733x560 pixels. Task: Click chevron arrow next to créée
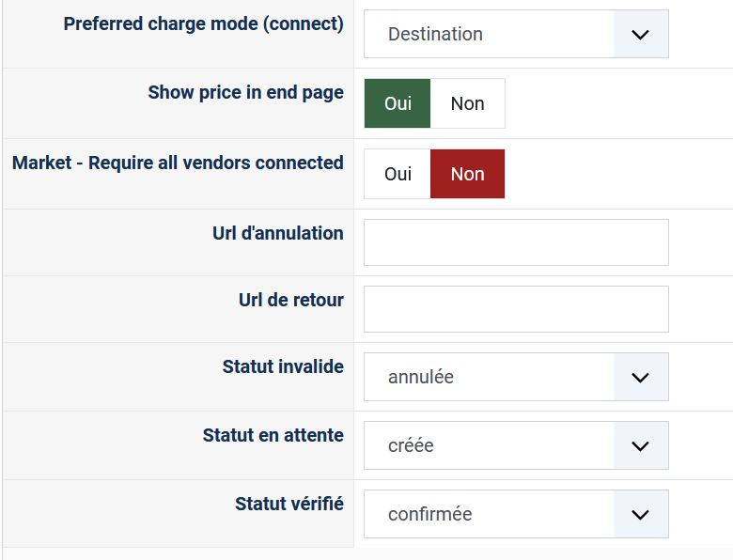641,445
